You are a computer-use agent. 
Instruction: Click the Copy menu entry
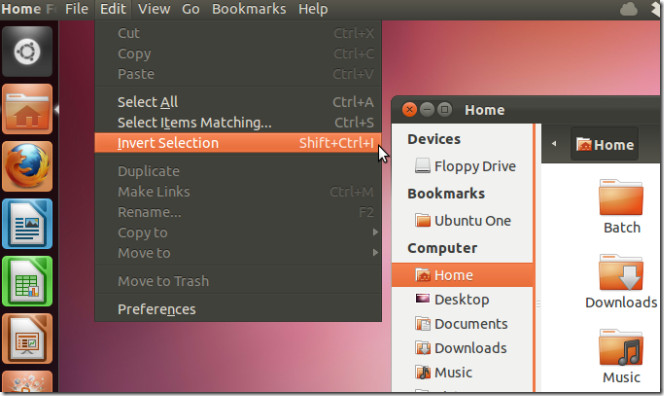click(238, 53)
